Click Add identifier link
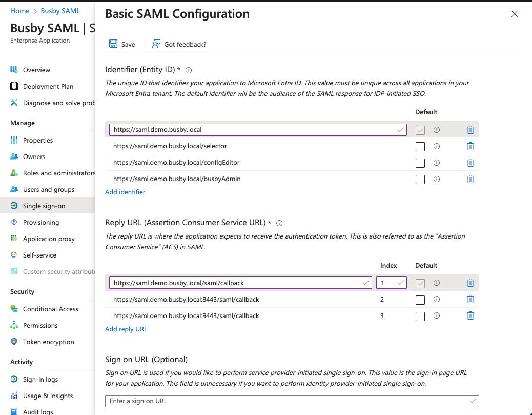The height and width of the screenshot is (415, 532). click(x=125, y=192)
